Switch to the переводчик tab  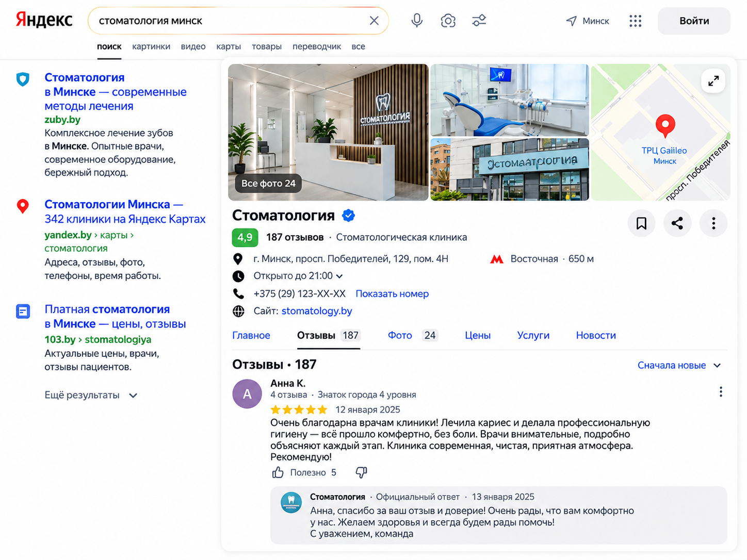pos(317,46)
